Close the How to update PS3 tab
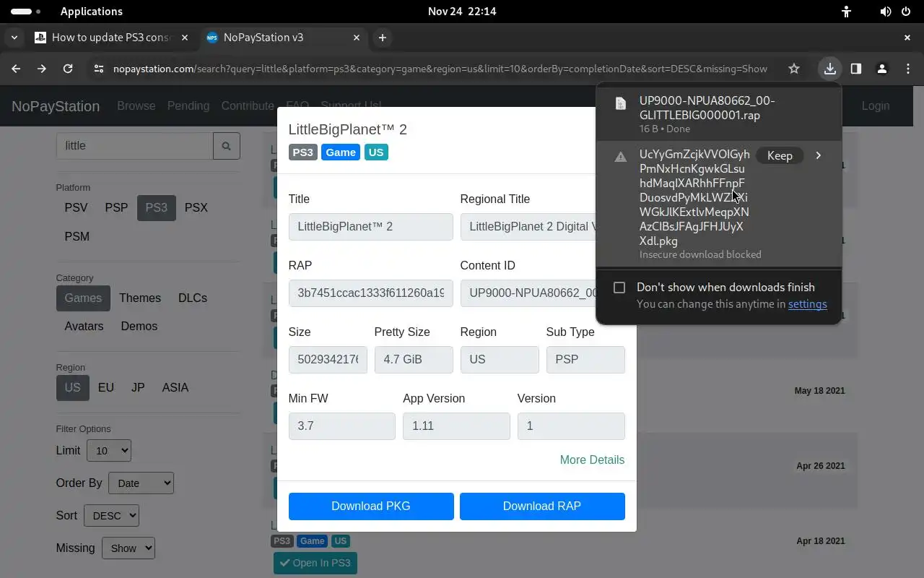Screen dimensions: 924x578 point(185,38)
